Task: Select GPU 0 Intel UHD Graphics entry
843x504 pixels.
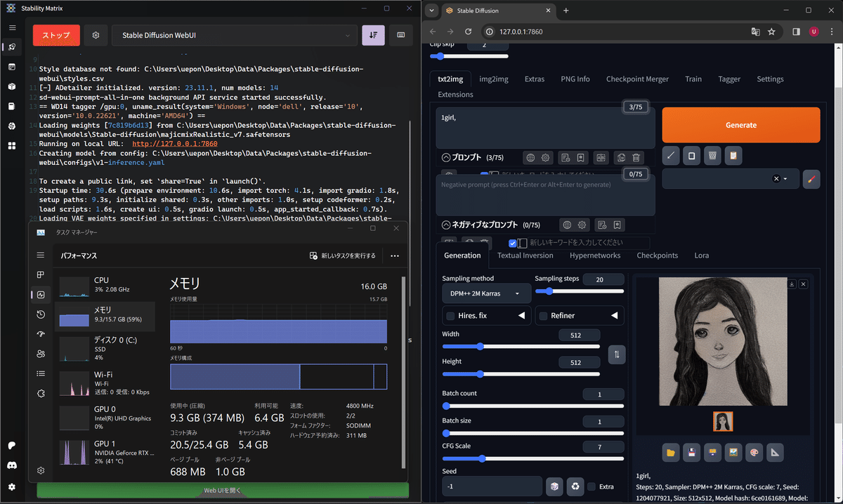Action: pyautogui.click(x=105, y=417)
